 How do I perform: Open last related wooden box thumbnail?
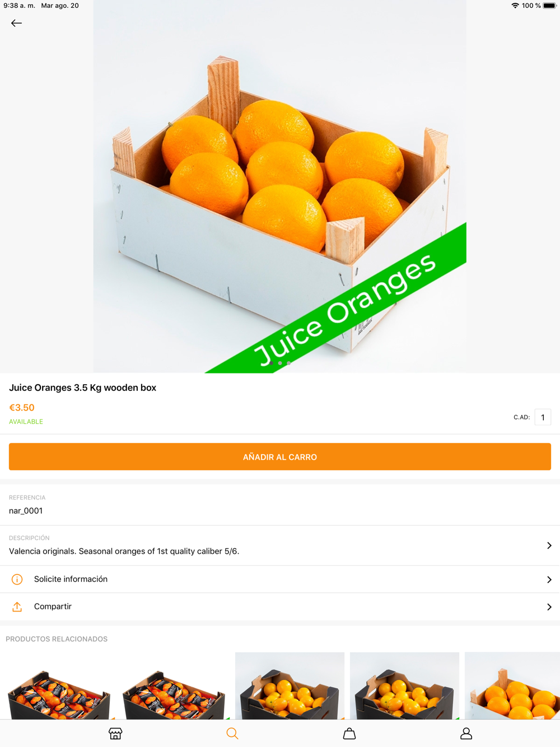(x=512, y=686)
